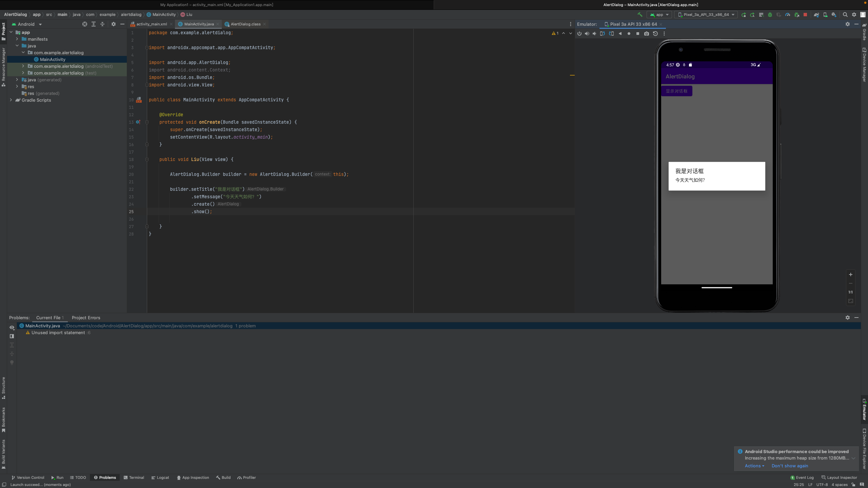Toggle the Project tool window sidebar button
This screenshot has width=868, height=488.
[x=3, y=31]
